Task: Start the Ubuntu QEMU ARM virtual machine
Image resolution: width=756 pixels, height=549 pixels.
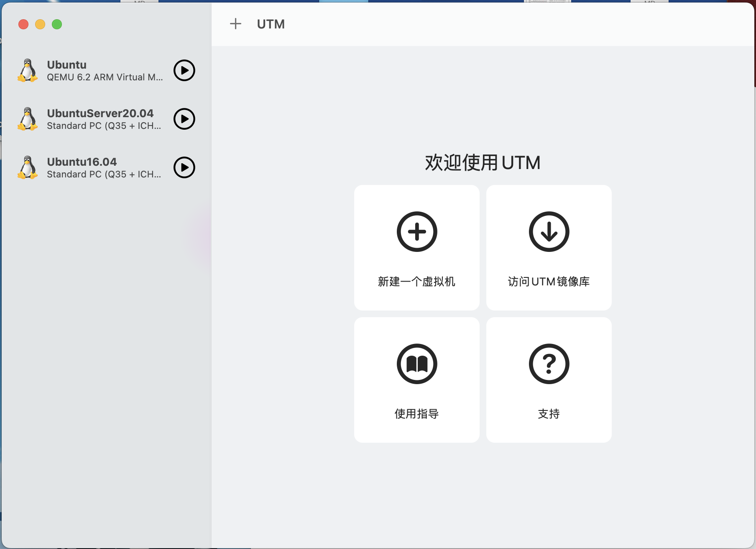Action: [x=184, y=70]
